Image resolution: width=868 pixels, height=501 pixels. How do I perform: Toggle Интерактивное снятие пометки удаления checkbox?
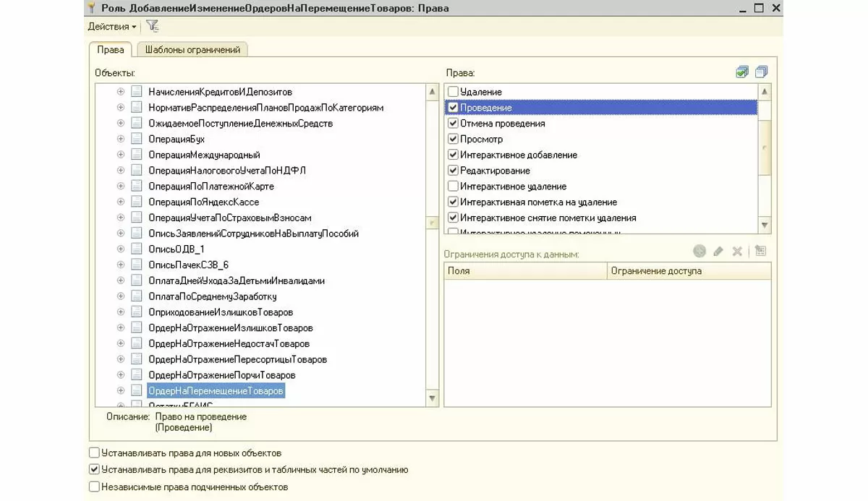click(x=454, y=218)
